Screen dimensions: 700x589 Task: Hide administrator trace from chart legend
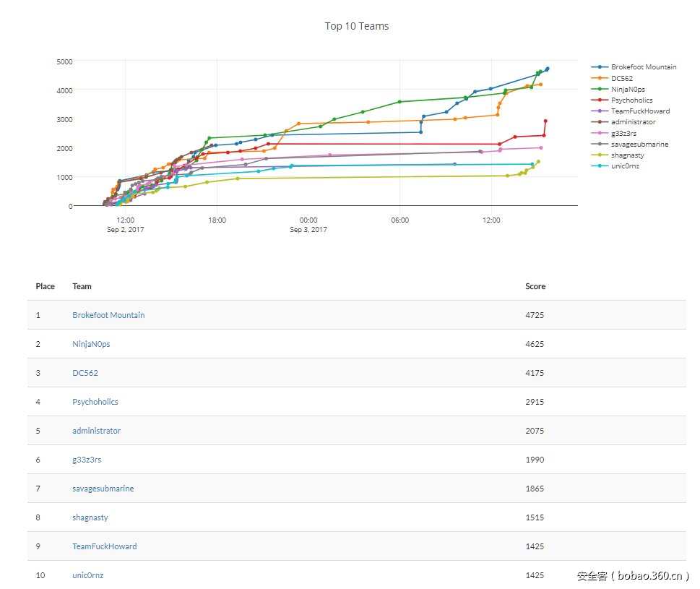pyautogui.click(x=633, y=122)
